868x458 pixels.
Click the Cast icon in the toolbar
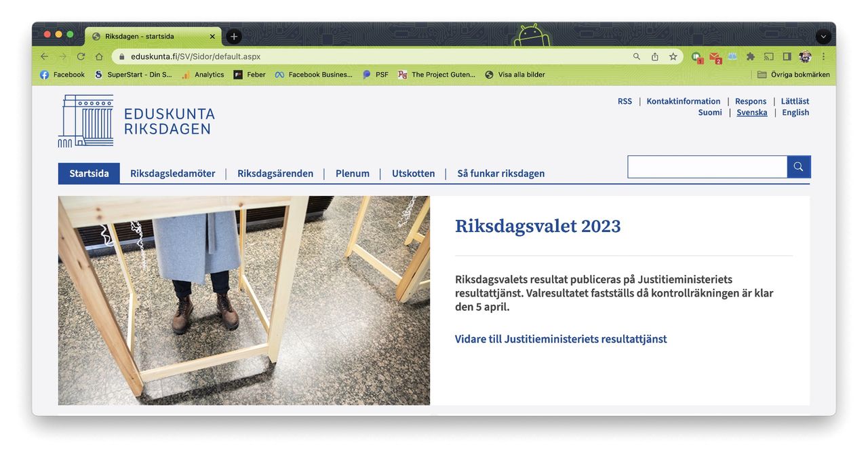(x=768, y=56)
